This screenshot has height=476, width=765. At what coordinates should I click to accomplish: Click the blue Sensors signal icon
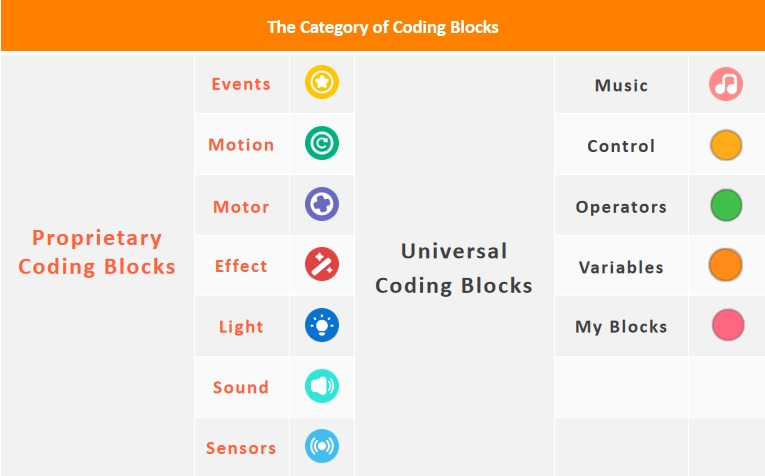pos(322,446)
